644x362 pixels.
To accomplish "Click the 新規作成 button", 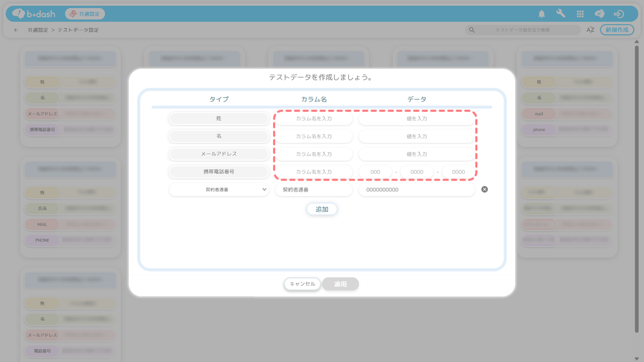I will click(x=617, y=30).
